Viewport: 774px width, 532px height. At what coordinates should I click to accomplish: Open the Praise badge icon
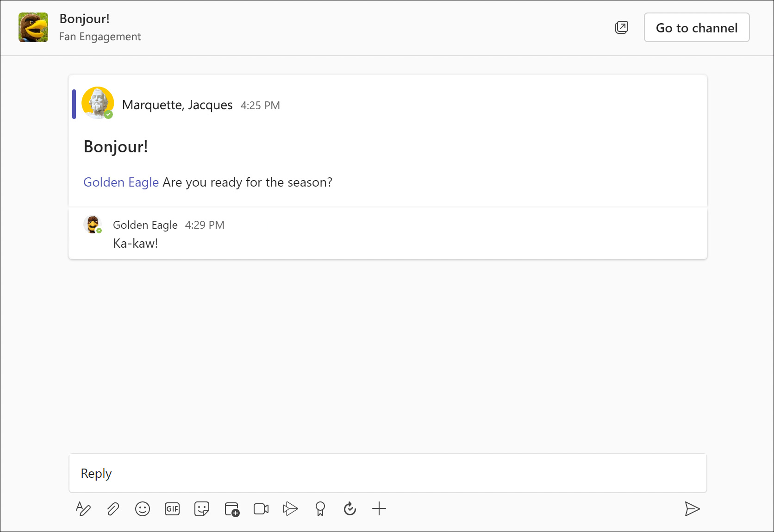(x=320, y=509)
